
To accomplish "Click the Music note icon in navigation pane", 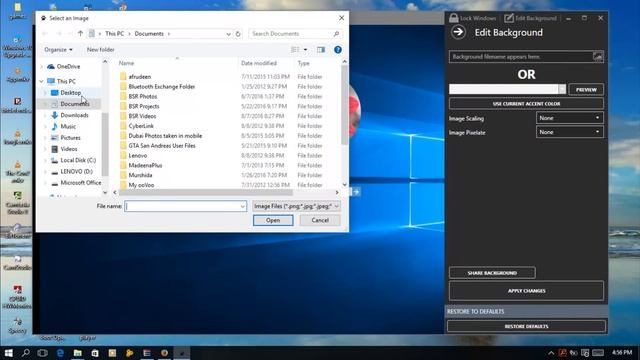I will click(55, 127).
